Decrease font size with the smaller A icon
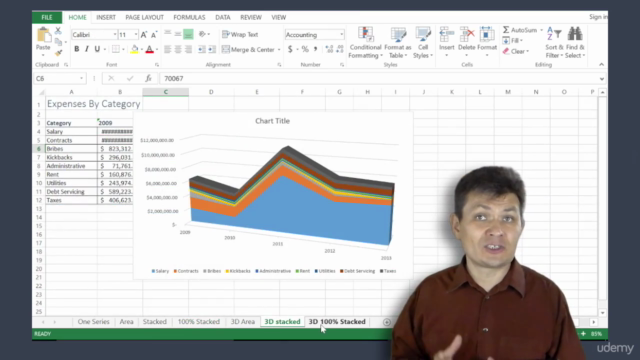 [x=154, y=35]
